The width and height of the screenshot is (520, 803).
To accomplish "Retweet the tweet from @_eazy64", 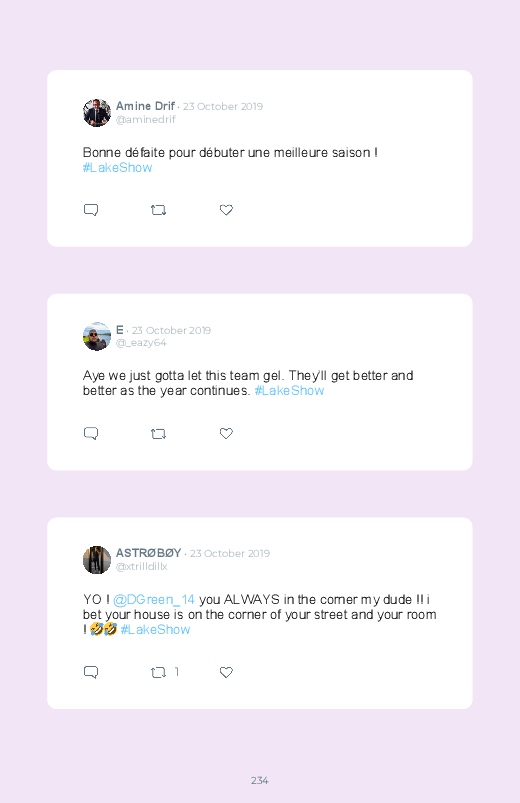I will coord(158,434).
